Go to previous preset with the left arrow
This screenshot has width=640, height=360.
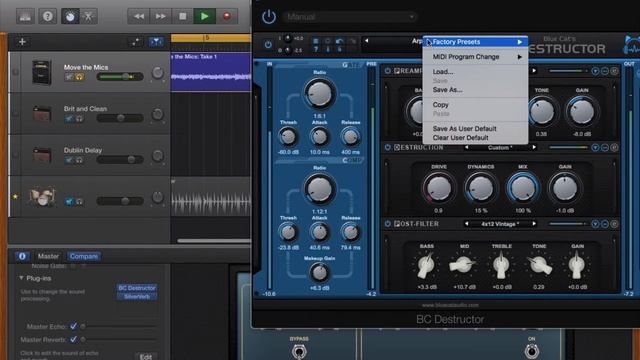coord(367,41)
